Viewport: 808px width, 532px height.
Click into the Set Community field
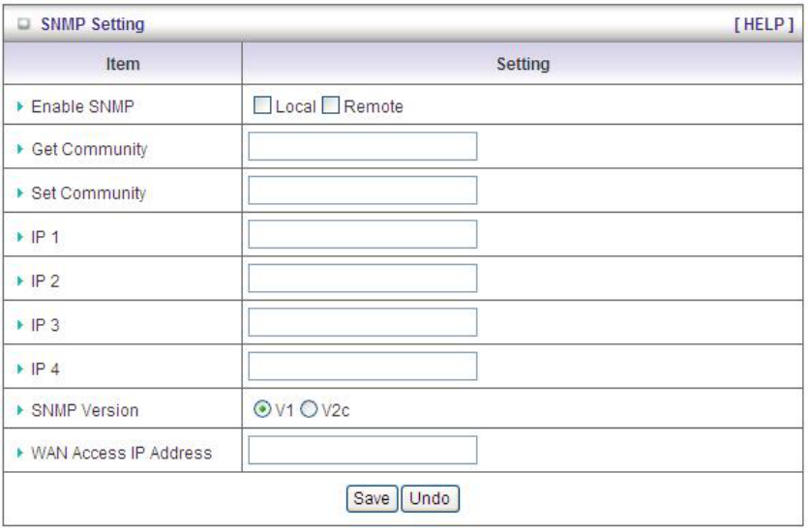363,191
